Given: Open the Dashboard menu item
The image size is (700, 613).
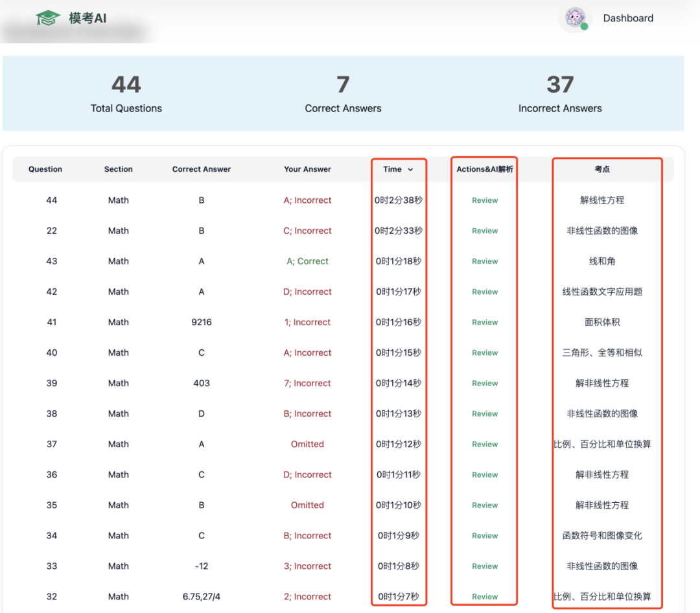Looking at the screenshot, I should [628, 18].
